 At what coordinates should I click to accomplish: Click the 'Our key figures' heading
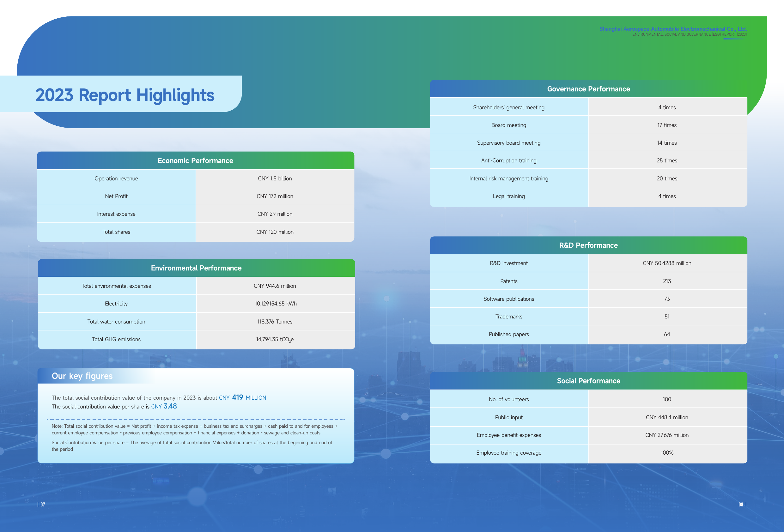pyautogui.click(x=82, y=376)
